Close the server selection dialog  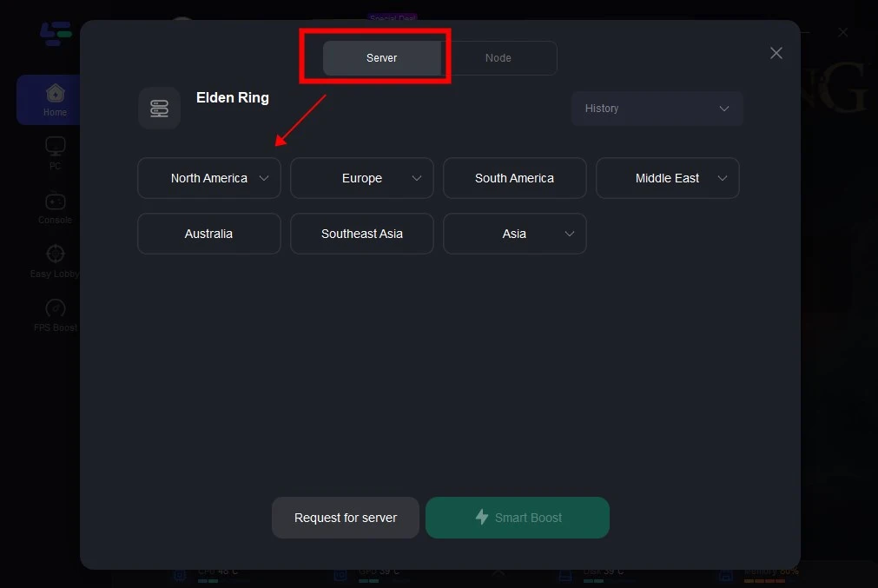[776, 53]
